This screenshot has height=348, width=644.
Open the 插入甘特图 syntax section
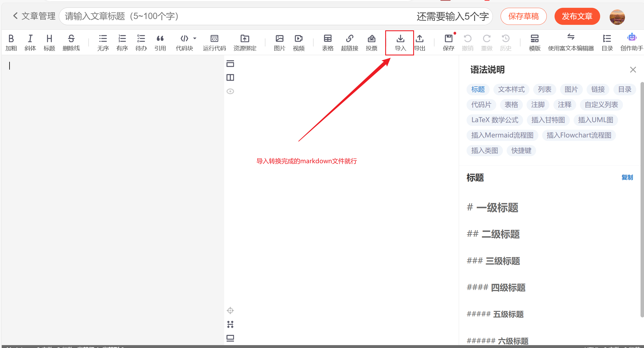coord(548,120)
